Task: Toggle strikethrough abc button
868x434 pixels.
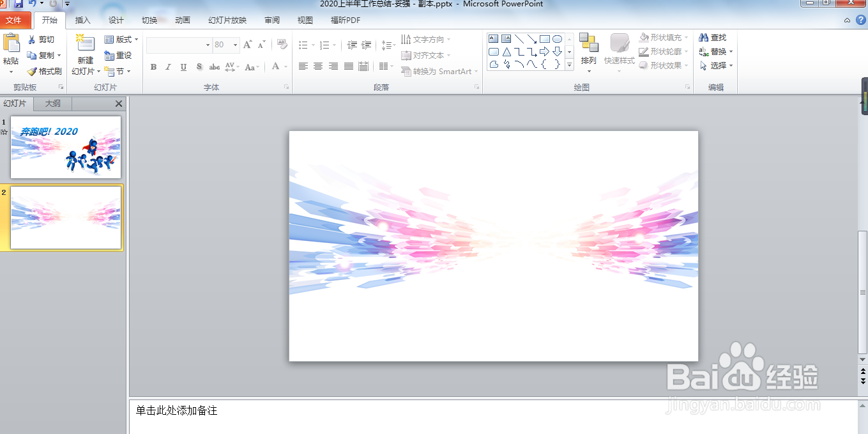Action: (215, 66)
